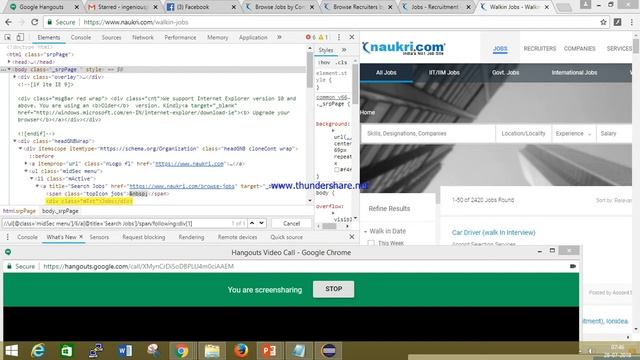Viewport: 640px width, 360px height.
Task: Collapse the body _srpPage node
Action: click(9, 69)
